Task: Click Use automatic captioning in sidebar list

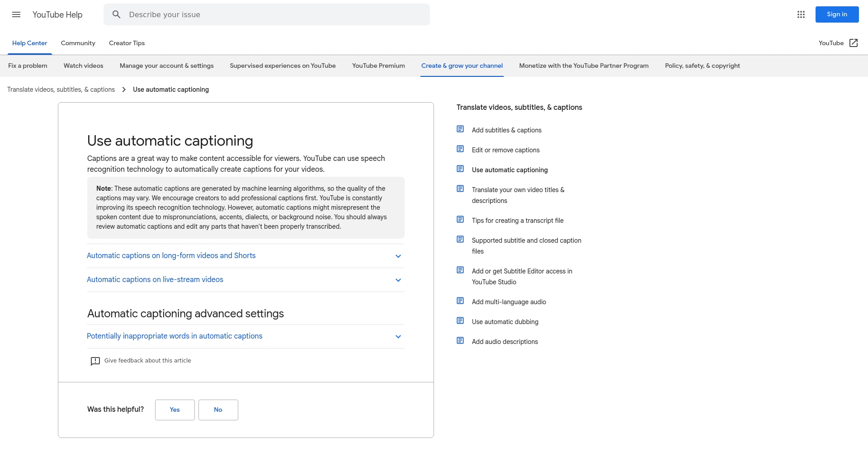Action: [x=510, y=170]
